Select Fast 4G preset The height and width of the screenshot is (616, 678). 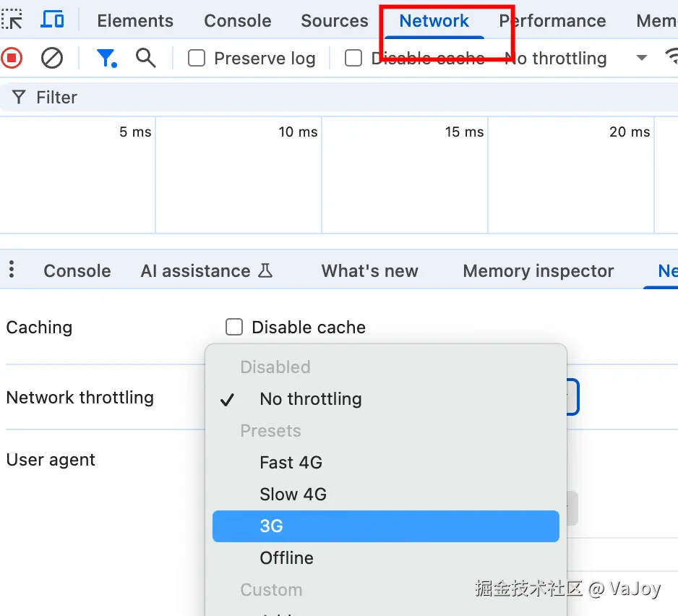(x=291, y=463)
